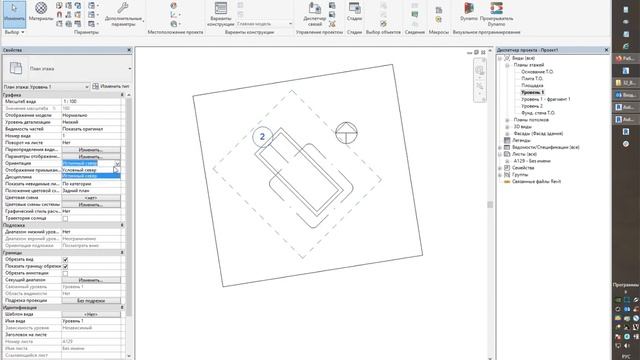
Task: Open Global Parameters icon
Action: [x=69, y=24]
